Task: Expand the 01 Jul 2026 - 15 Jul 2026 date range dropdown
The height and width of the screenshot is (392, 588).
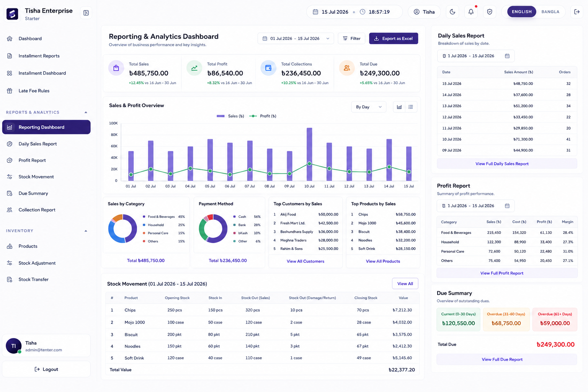Action: 296,39
